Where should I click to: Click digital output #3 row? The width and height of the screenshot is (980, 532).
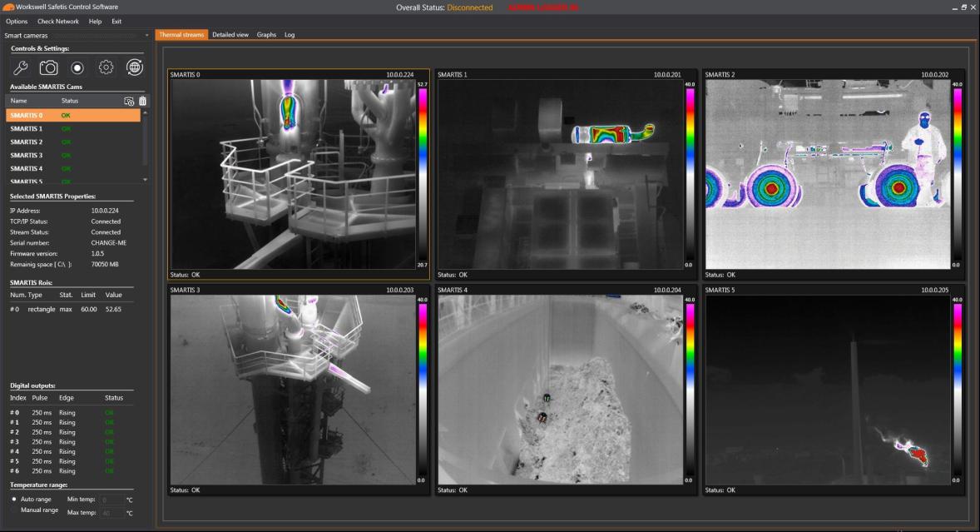pos(62,442)
